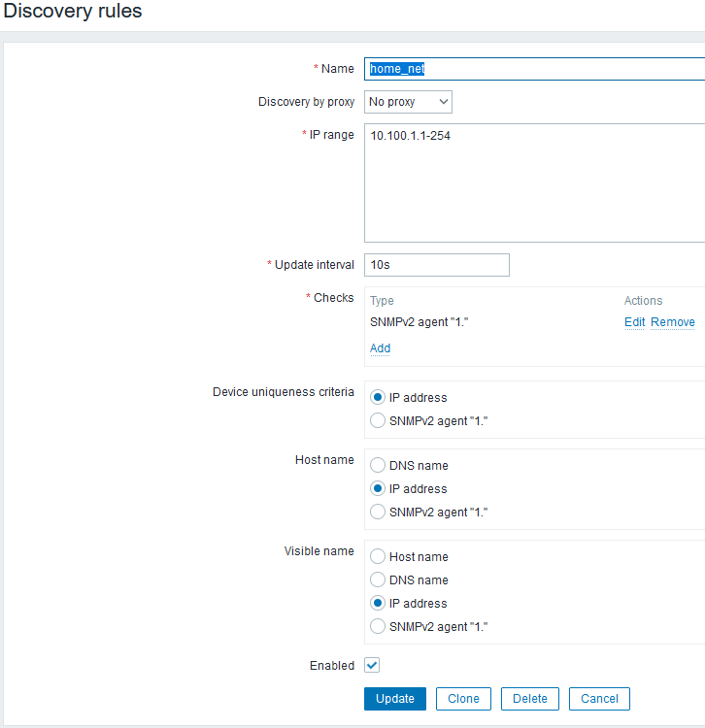
Task: Choose DNS name for Host name
Action: coord(378,466)
